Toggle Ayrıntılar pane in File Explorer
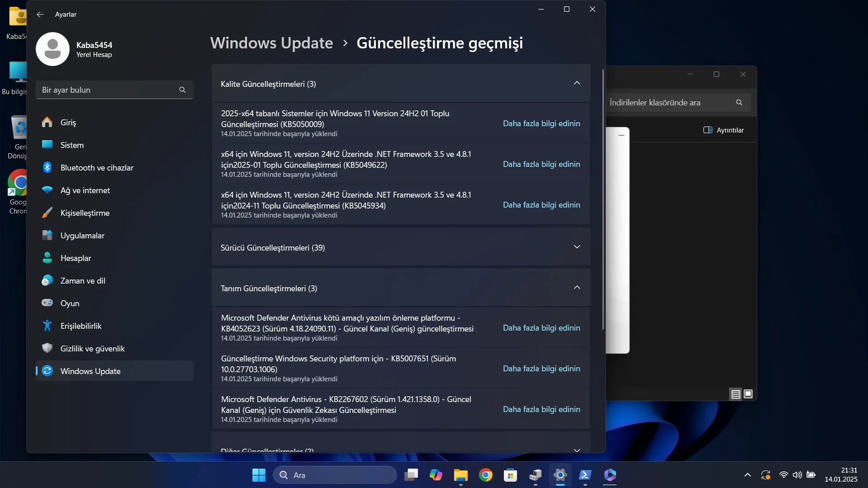This screenshot has width=868, height=488. click(x=723, y=130)
